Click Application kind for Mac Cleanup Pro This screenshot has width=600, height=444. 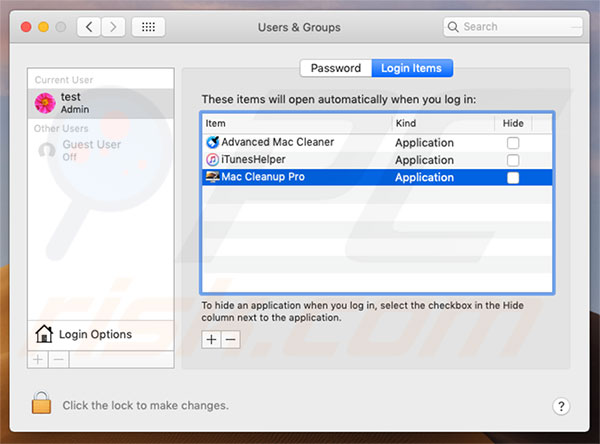point(424,178)
